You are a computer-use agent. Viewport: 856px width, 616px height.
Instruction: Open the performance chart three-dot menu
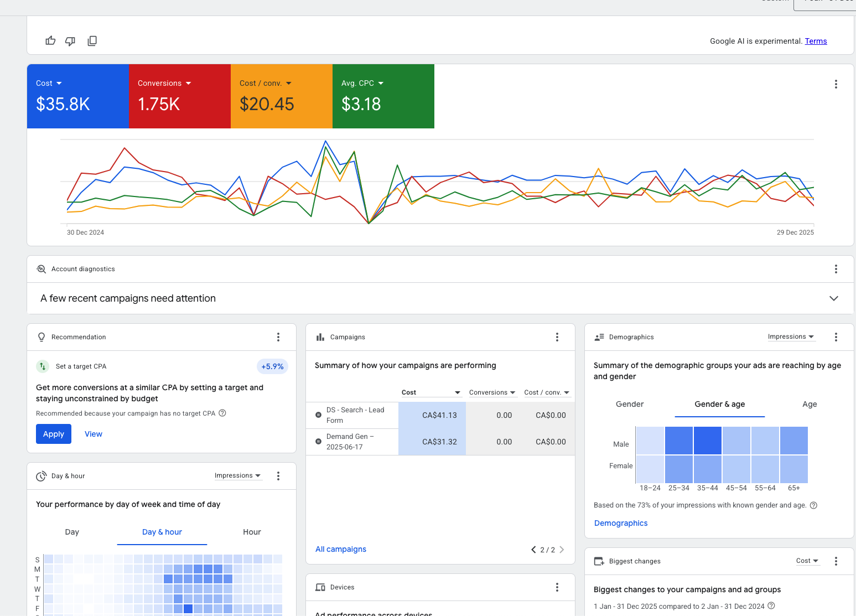point(836,84)
